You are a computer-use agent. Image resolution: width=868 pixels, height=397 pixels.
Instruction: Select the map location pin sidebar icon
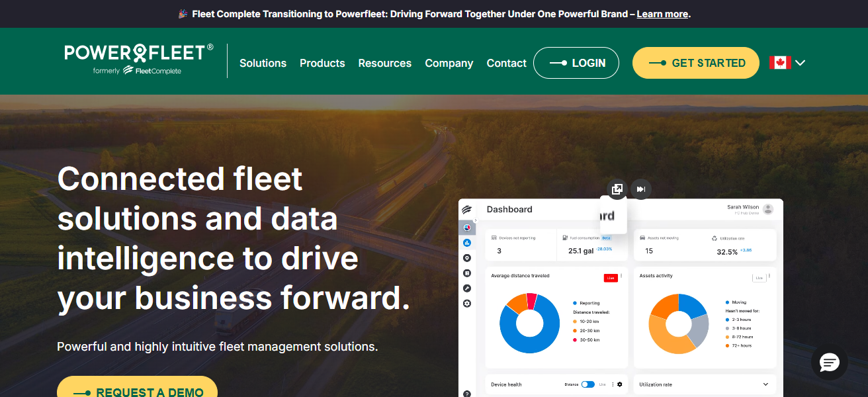click(x=467, y=258)
